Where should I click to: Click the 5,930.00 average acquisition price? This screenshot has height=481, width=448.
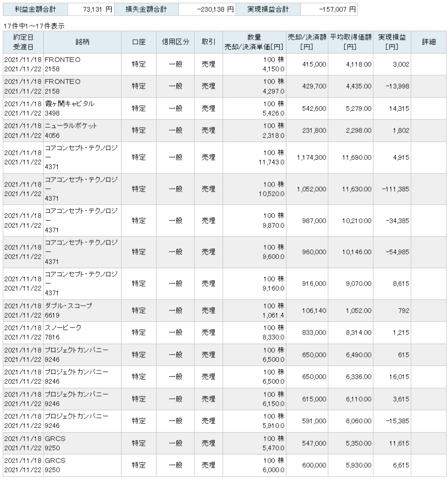point(358,465)
